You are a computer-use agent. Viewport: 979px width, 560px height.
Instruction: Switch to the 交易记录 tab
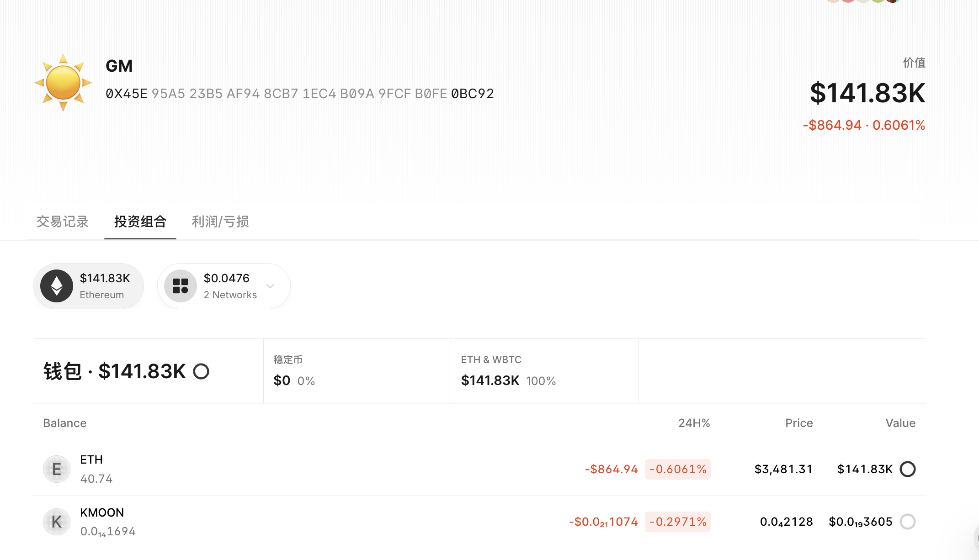click(63, 222)
